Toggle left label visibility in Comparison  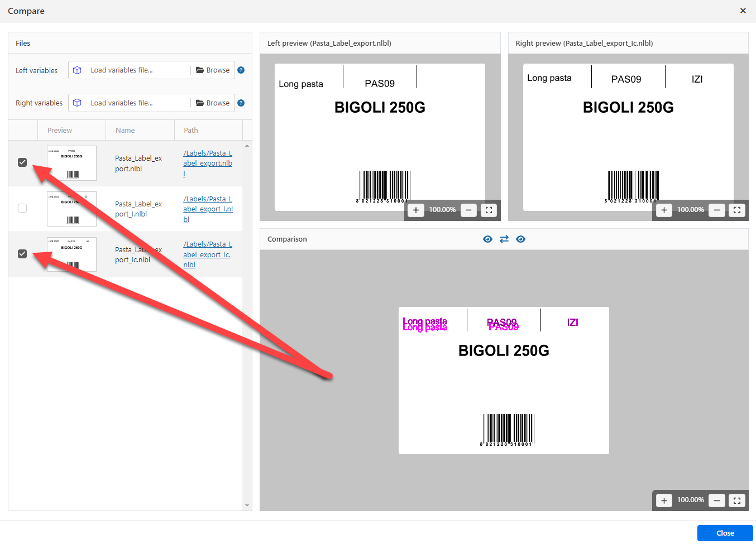pyautogui.click(x=487, y=239)
